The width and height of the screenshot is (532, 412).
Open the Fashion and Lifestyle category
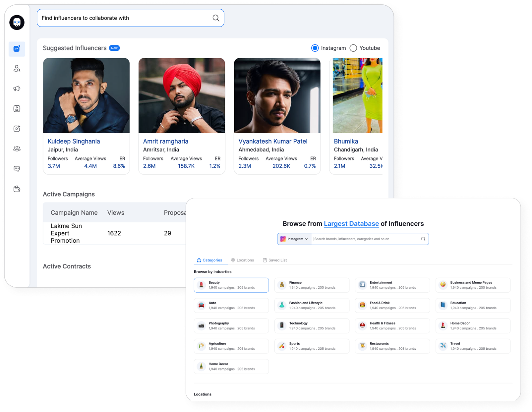coord(312,305)
